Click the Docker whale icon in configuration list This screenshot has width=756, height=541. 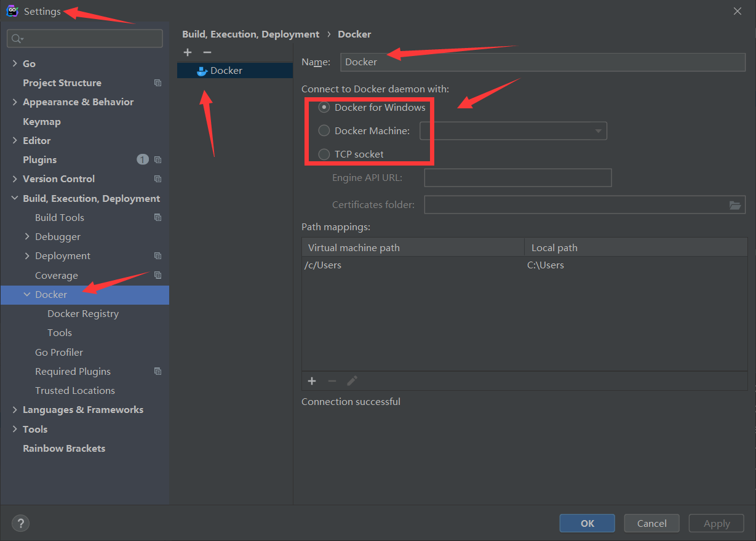(x=202, y=71)
